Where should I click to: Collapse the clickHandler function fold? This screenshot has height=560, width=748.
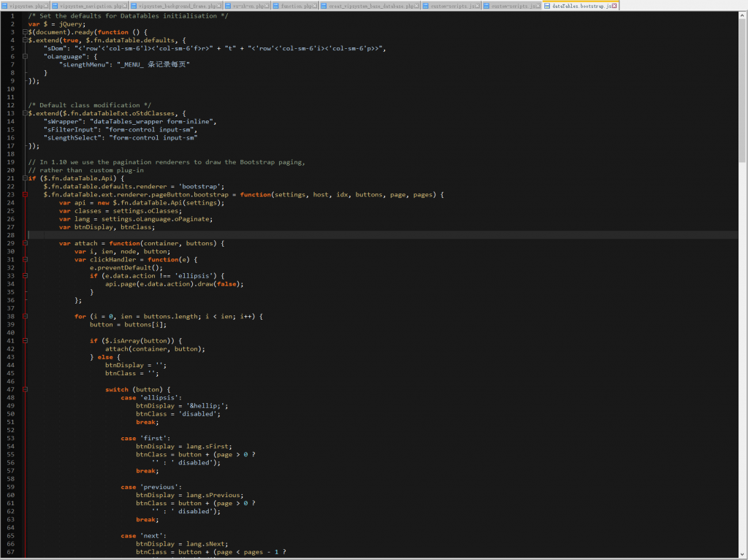point(25,259)
